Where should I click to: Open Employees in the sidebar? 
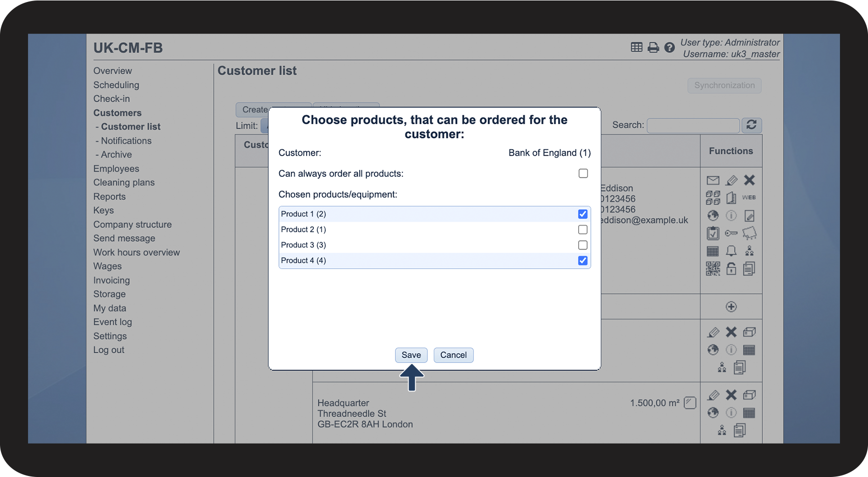(x=116, y=168)
